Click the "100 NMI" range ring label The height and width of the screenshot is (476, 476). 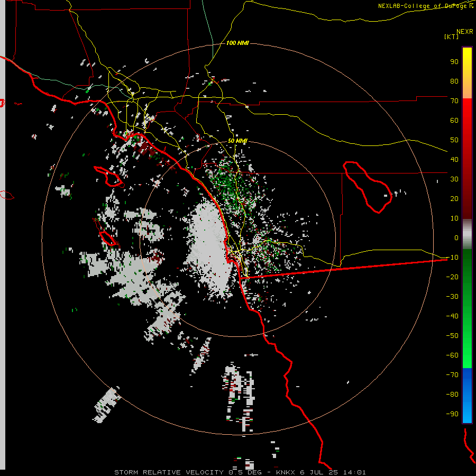click(237, 43)
